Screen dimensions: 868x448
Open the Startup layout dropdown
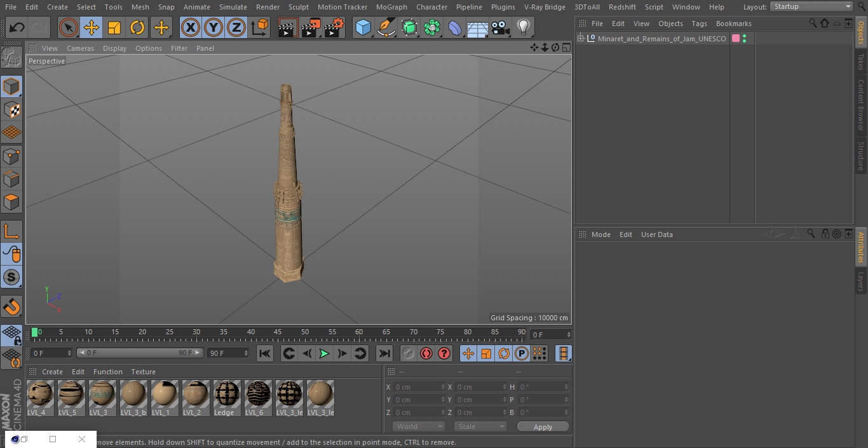pyautogui.click(x=811, y=6)
